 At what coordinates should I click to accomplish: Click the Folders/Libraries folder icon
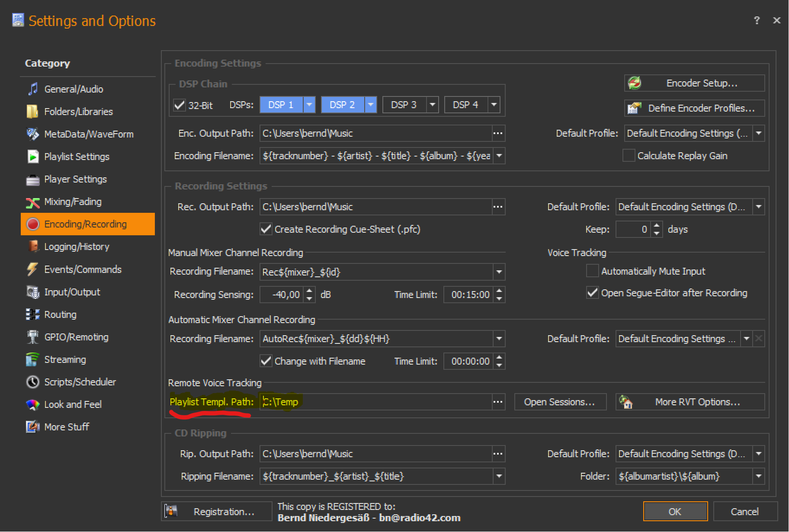(32, 112)
